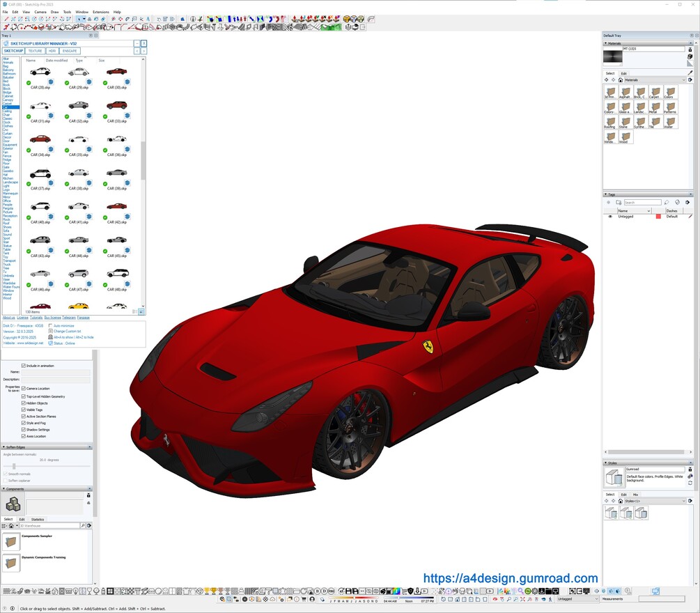Click the default material triangle icon
Screen dimensions: 700x613
(690, 64)
